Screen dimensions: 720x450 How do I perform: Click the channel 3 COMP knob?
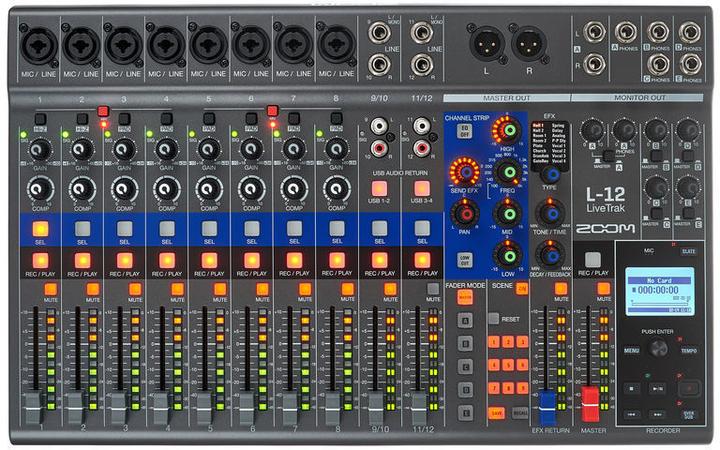click(x=124, y=189)
